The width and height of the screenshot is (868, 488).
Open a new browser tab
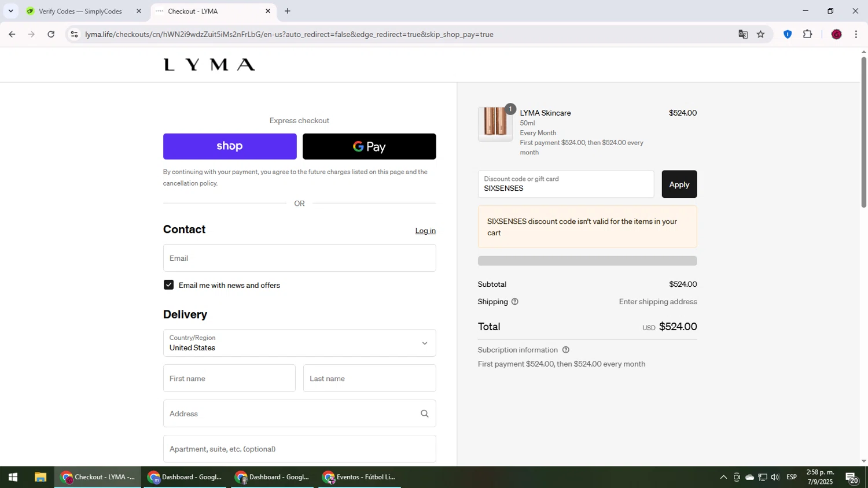pos(288,11)
